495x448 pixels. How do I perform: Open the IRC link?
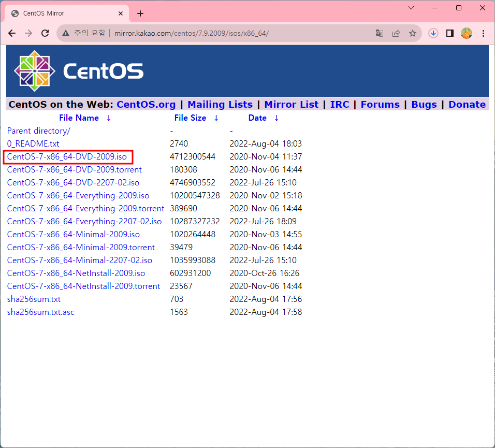(x=340, y=105)
